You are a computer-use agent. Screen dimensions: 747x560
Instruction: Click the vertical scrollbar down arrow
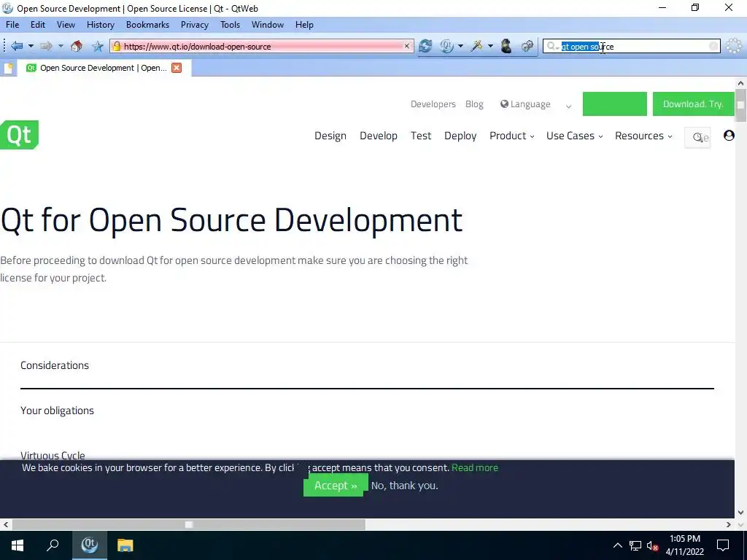click(740, 513)
